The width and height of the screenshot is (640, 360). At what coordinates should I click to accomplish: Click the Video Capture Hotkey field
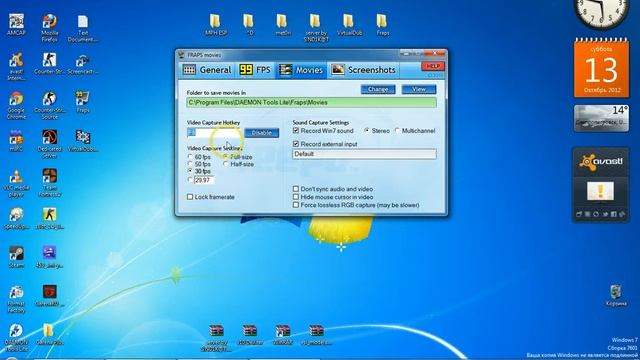[x=214, y=133]
